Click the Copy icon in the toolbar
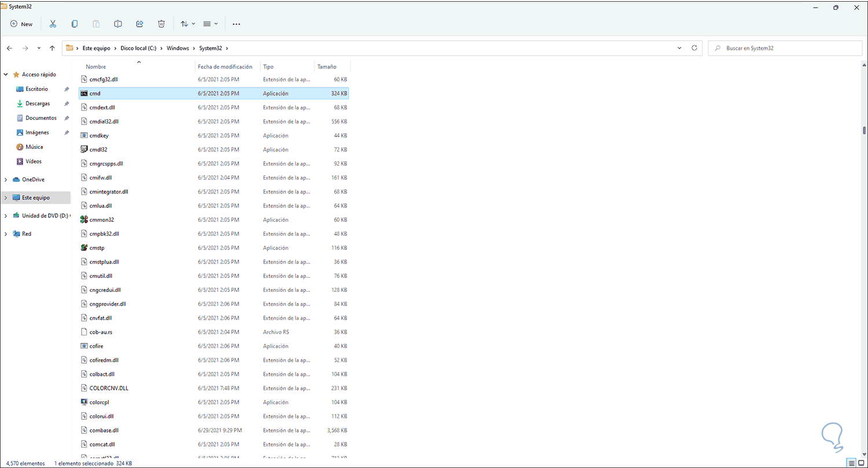This screenshot has width=868, height=468. coord(75,24)
